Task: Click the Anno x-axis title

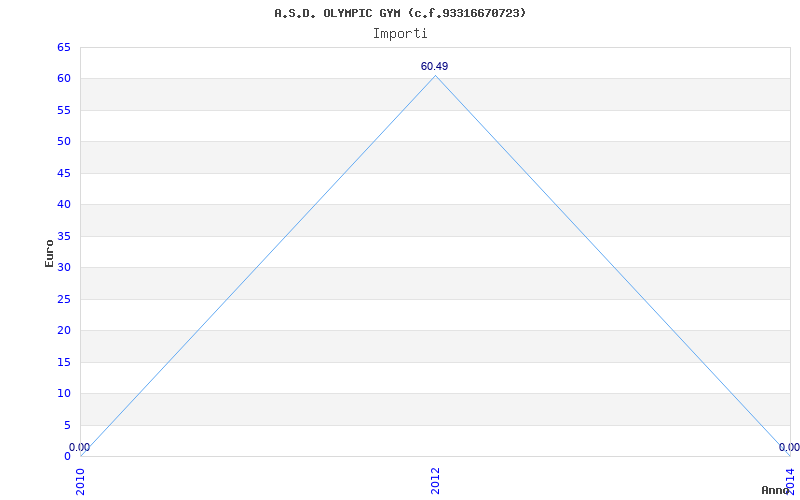Action: (x=776, y=490)
